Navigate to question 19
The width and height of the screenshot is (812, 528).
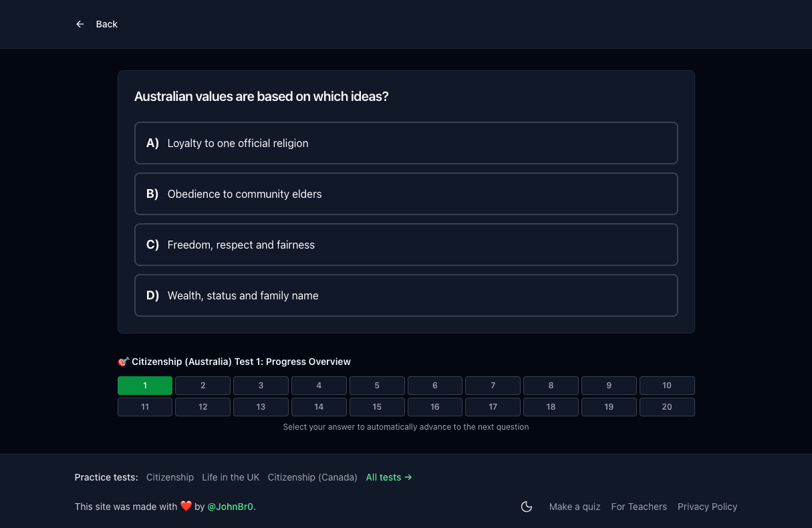point(609,407)
